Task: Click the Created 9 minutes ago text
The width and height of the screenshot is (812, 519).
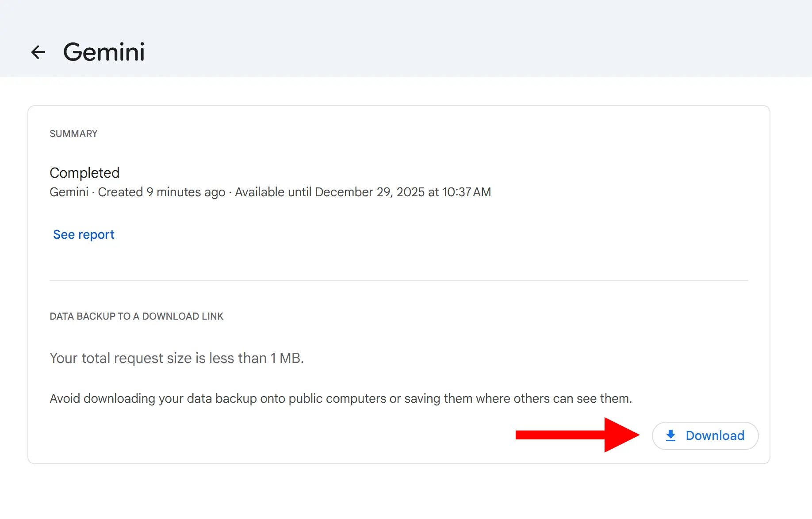Action: (161, 192)
